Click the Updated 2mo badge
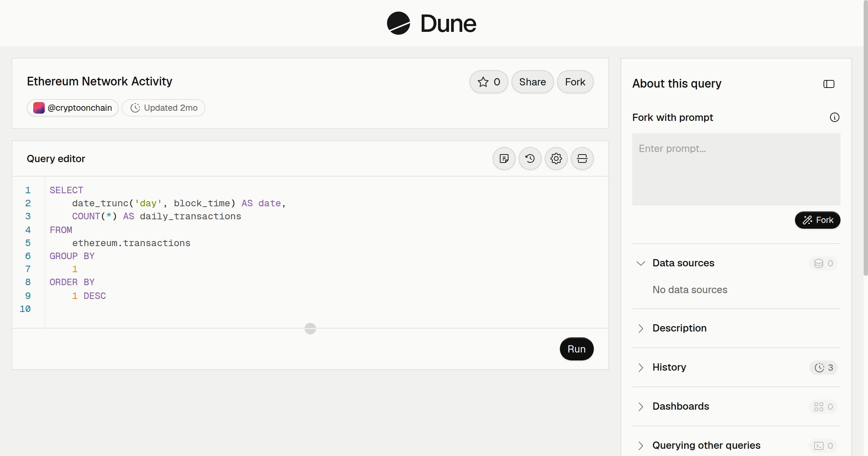Screen dimensions: 868x456 coord(163,108)
